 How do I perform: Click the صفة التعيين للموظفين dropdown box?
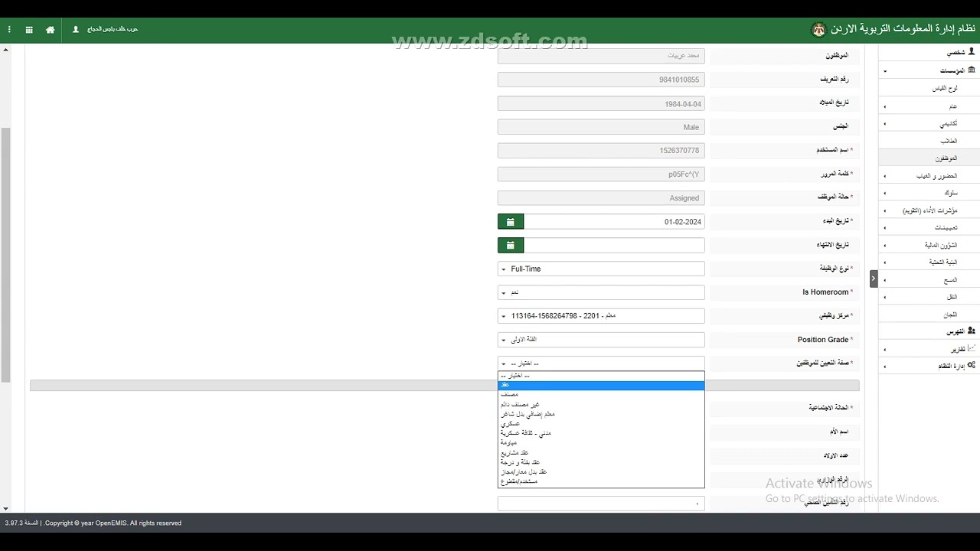601,364
